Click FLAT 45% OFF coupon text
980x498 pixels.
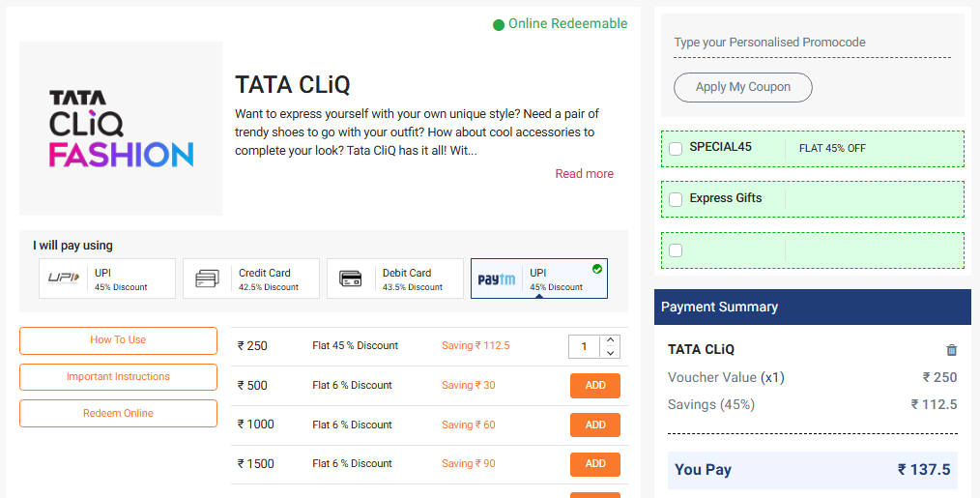(832, 148)
